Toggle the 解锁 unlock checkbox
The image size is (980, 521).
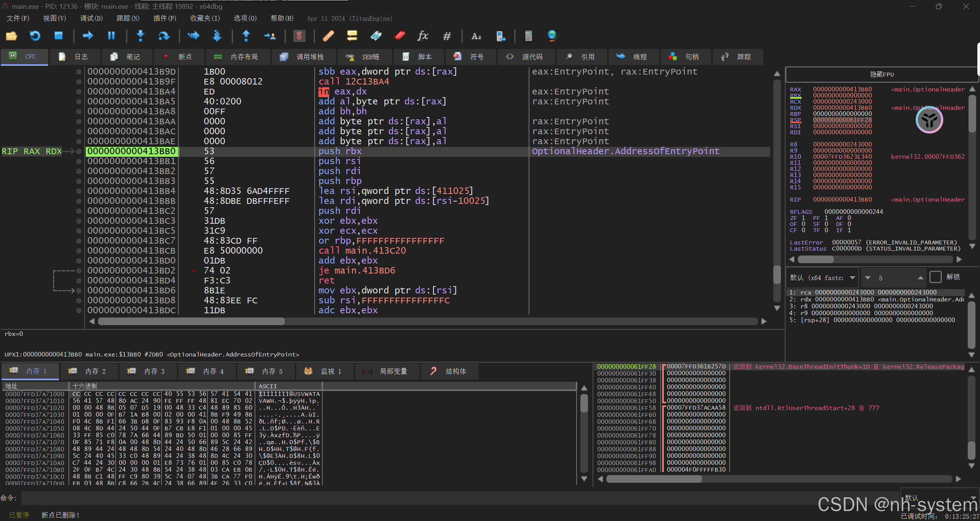tap(935, 277)
